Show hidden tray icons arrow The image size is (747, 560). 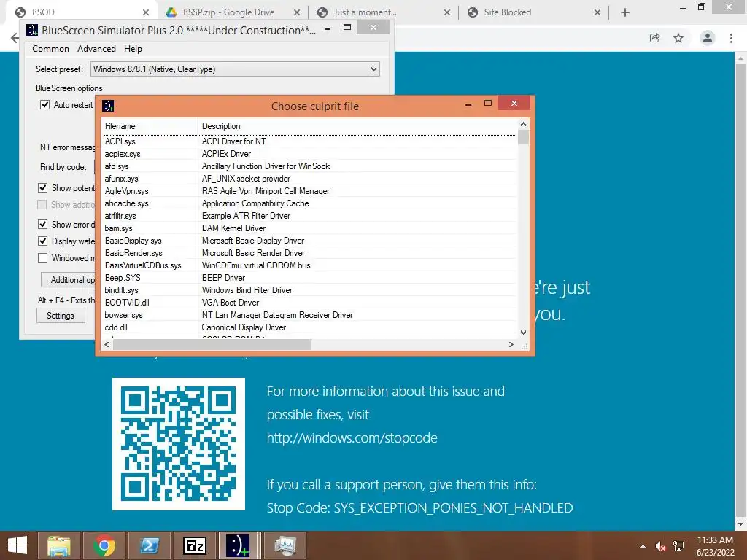643,546
